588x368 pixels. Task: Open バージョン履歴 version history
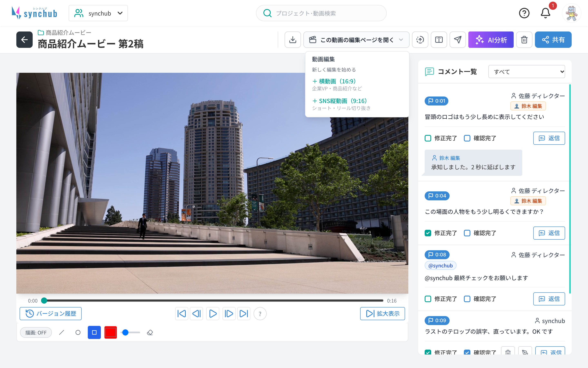click(x=51, y=313)
